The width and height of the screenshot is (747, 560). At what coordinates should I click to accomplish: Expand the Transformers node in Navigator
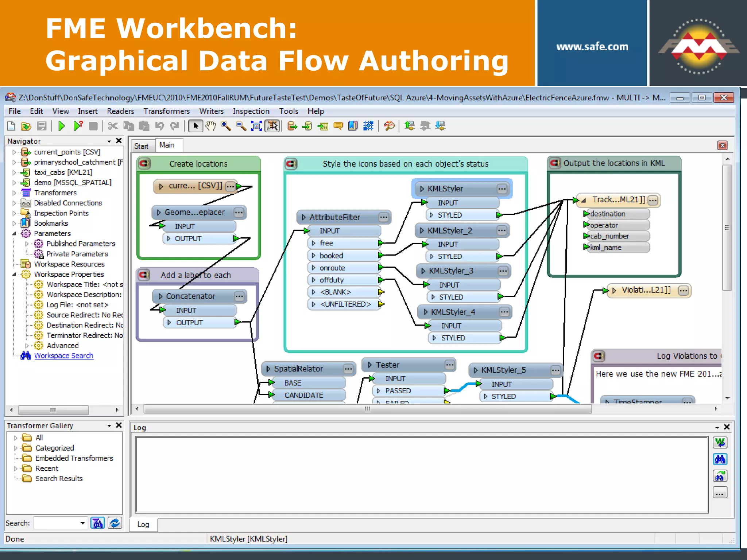coord(14,193)
